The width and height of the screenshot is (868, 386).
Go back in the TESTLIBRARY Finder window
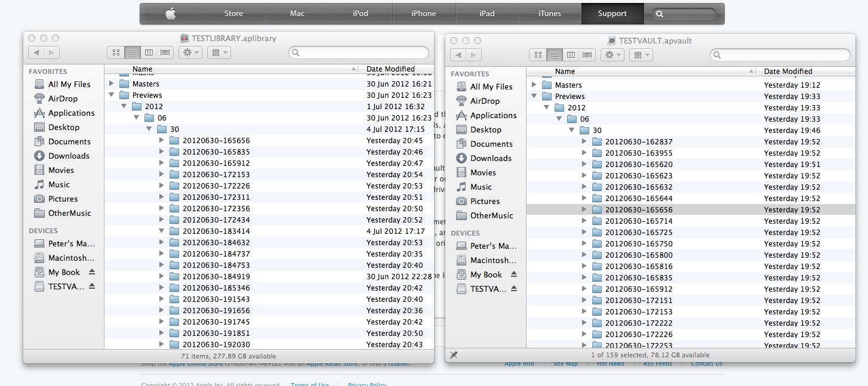pyautogui.click(x=37, y=53)
